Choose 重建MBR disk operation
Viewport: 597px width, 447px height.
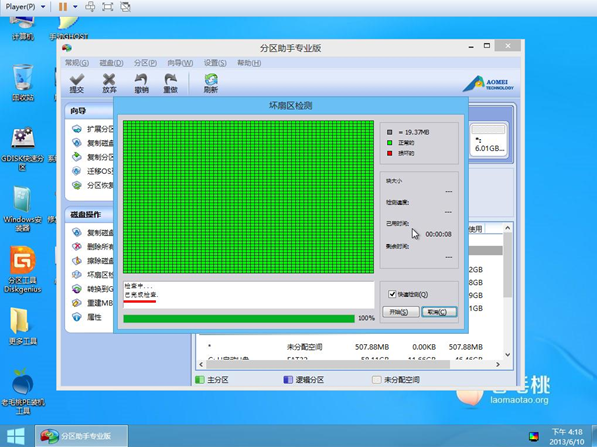click(x=93, y=303)
